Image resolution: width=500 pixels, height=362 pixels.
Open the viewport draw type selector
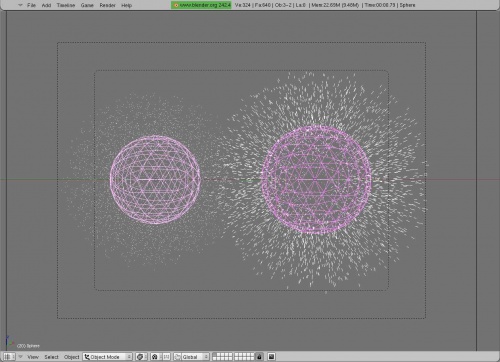click(x=141, y=357)
